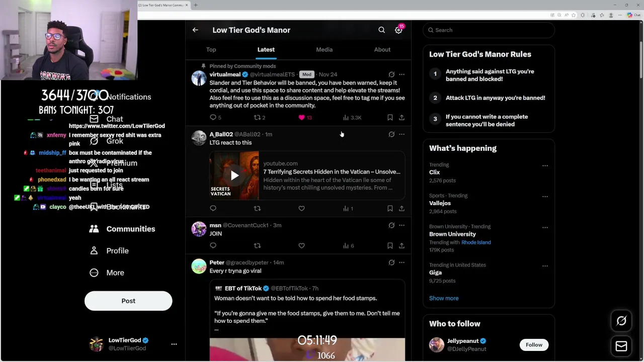
Task: Switch to the Top tab
Action: (x=211, y=49)
